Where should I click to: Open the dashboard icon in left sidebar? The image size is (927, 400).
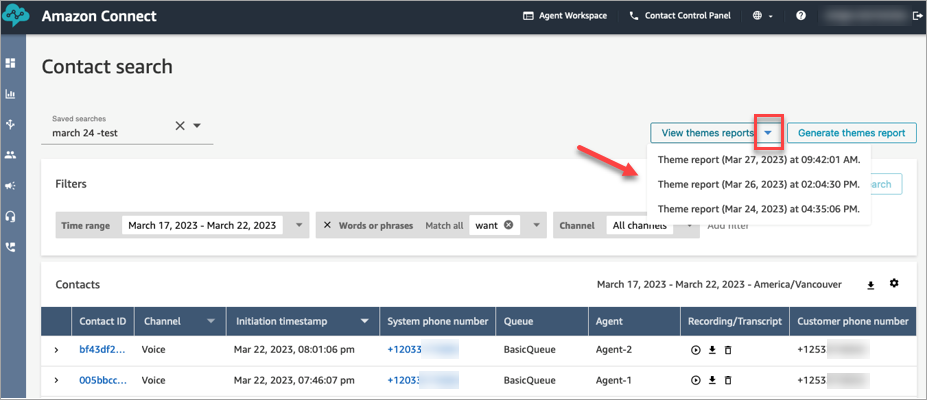[10, 63]
